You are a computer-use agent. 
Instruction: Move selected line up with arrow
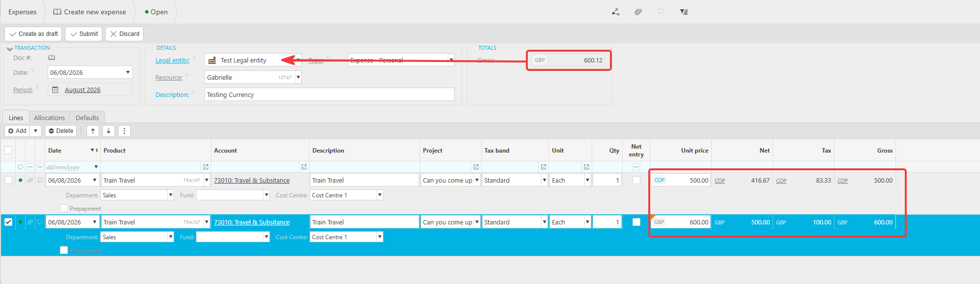93,131
